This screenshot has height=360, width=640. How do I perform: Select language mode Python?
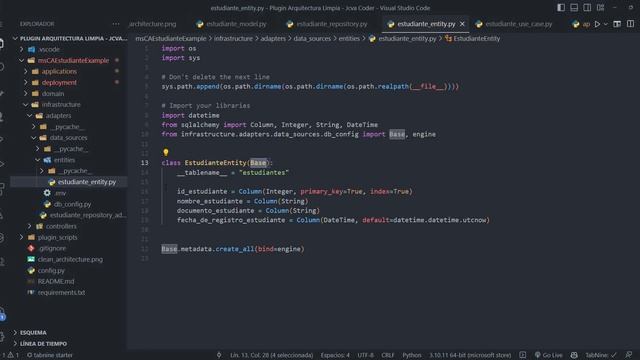411,355
